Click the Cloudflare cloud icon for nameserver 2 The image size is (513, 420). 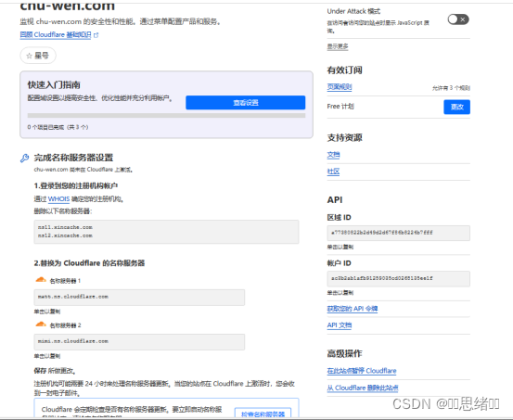click(41, 325)
